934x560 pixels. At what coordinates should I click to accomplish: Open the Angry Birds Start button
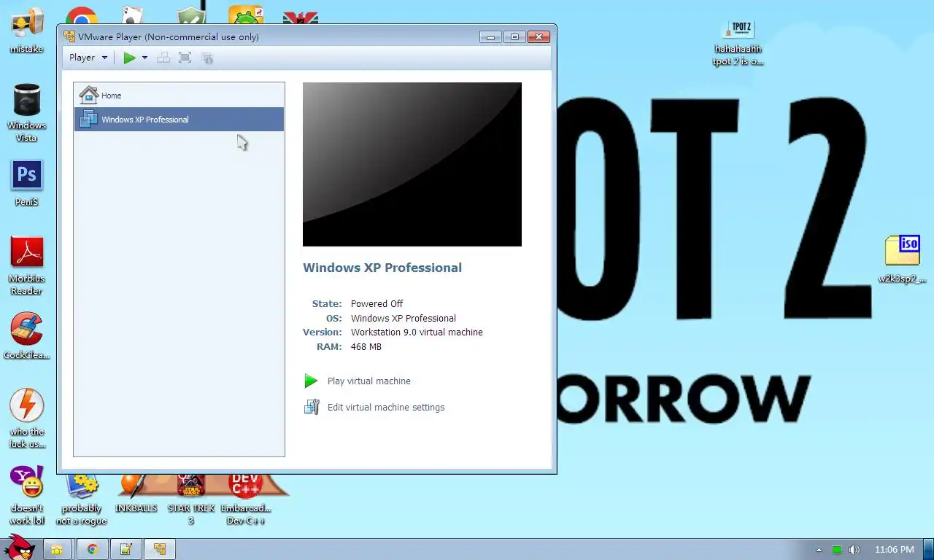coord(18,547)
